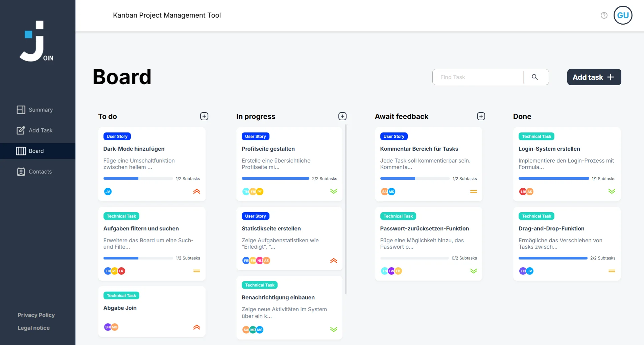Open the Dark-Mode hinzufügen card

tap(152, 164)
